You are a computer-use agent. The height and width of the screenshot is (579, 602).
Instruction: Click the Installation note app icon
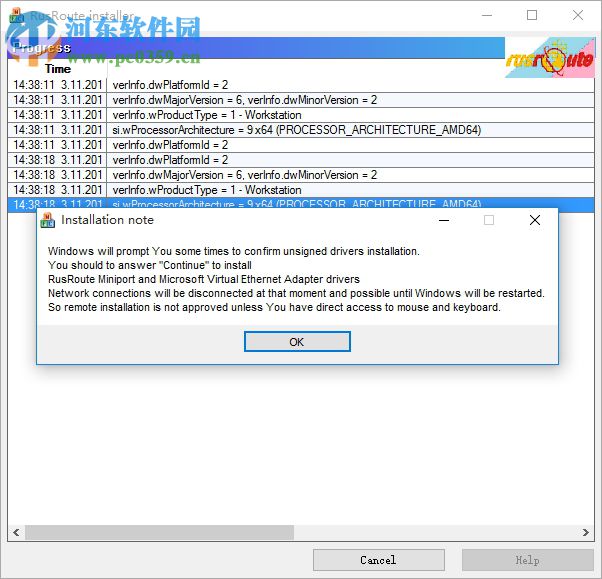[47, 220]
